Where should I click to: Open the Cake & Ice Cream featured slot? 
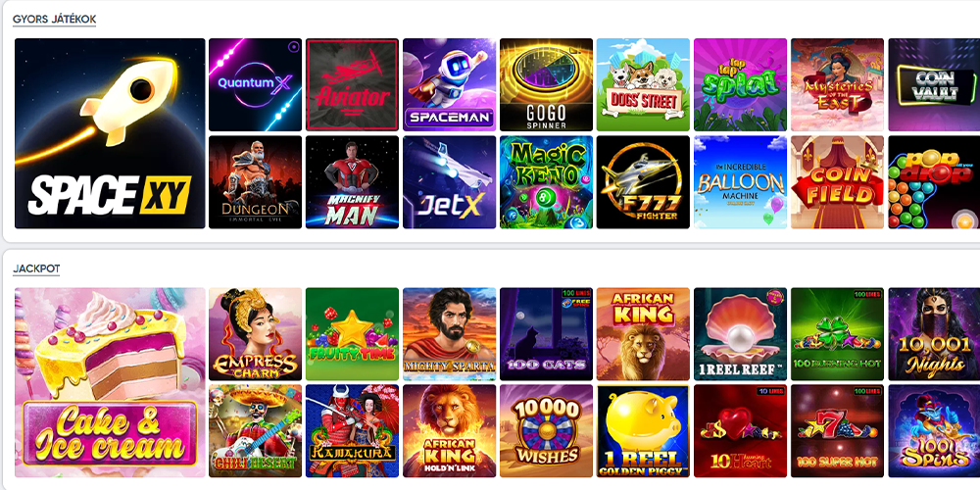(x=110, y=382)
